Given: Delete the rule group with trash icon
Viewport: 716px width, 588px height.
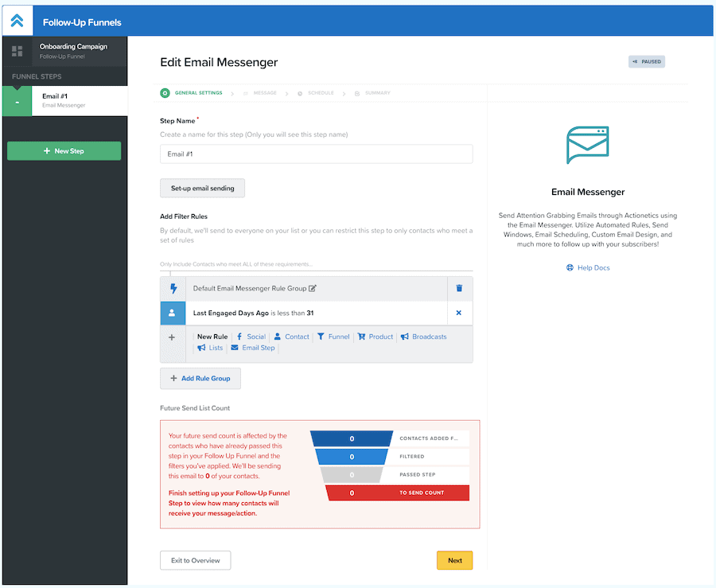Looking at the screenshot, I should point(459,288).
